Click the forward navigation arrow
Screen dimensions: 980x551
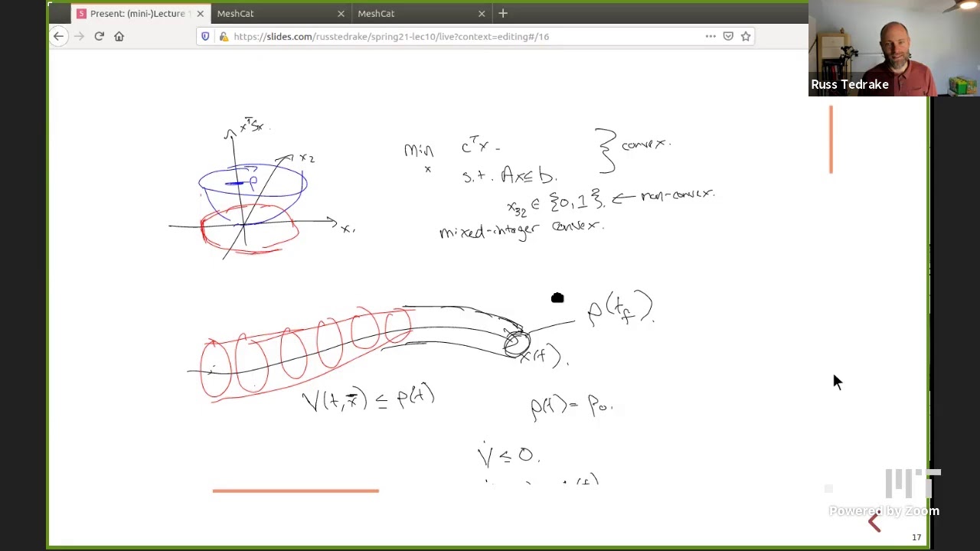click(79, 36)
